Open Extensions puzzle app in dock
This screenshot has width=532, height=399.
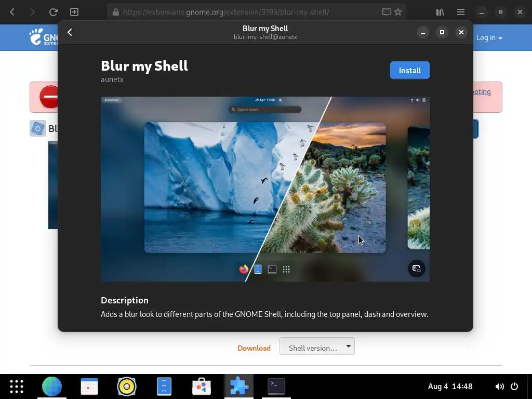(239, 387)
